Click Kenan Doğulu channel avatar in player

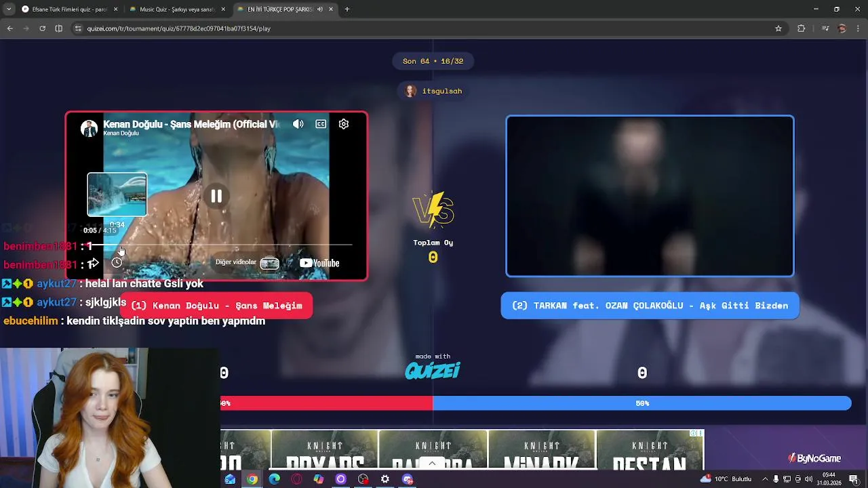[89, 128]
